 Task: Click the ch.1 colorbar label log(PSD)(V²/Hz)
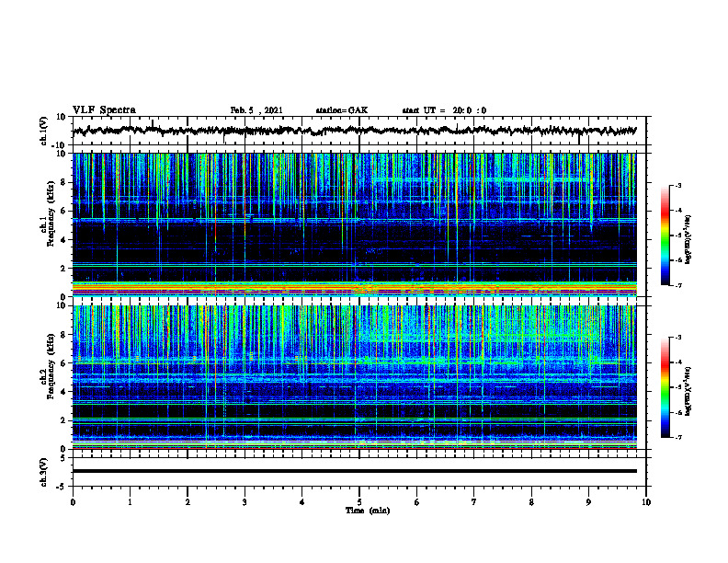[688, 240]
